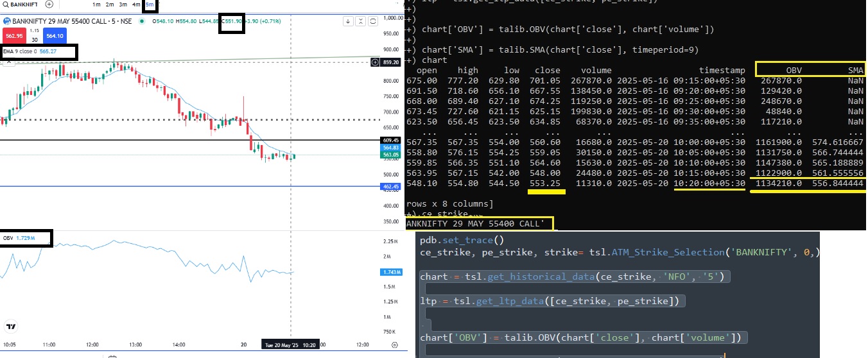The width and height of the screenshot is (868, 358).
Task: Select the OBV indicator legend label
Action: tap(8, 238)
